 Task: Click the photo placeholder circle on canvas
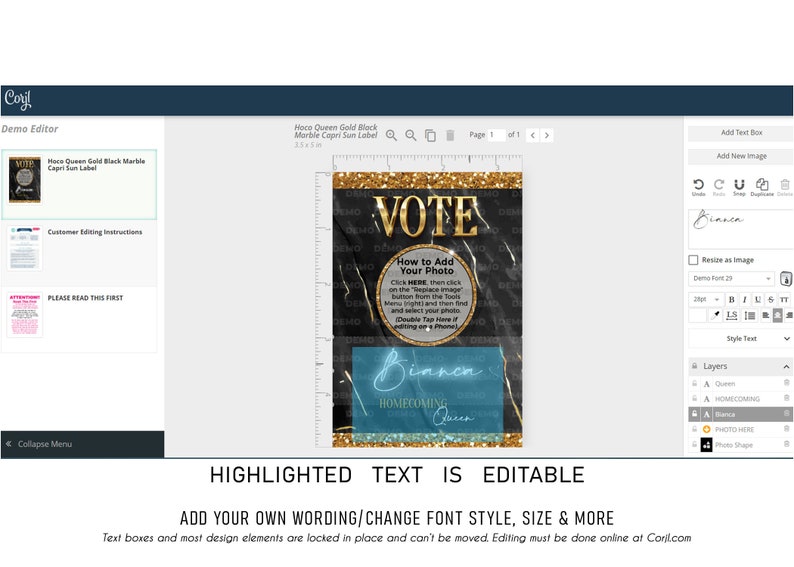click(x=426, y=295)
